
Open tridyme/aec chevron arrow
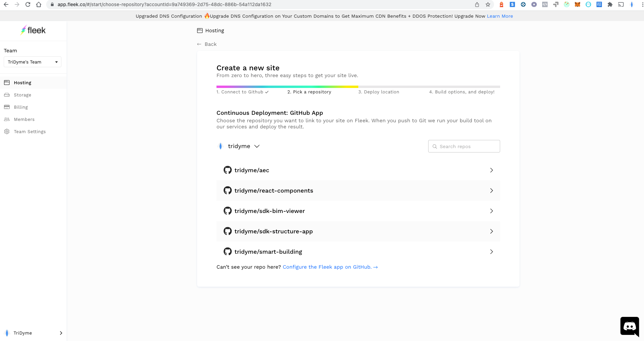pos(491,170)
